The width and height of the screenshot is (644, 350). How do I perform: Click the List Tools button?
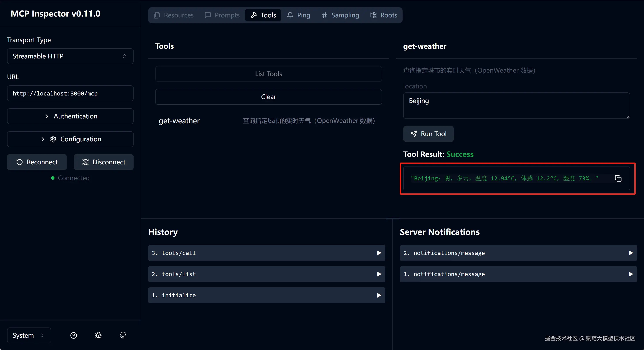[268, 74]
